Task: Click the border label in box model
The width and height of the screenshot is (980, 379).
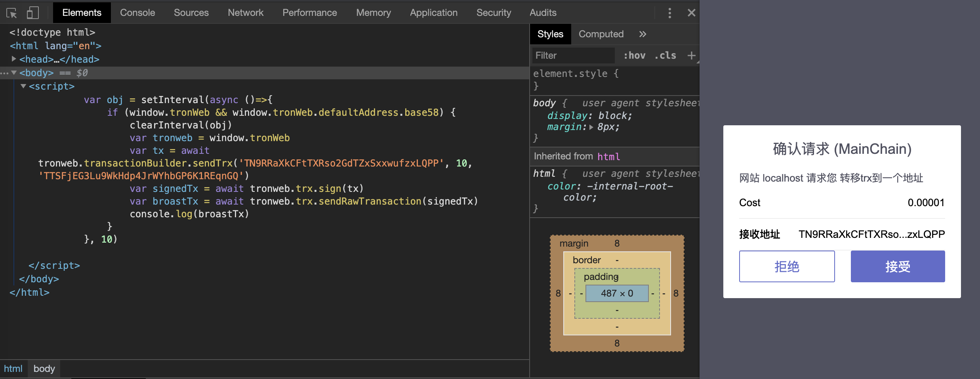Action: (587, 260)
